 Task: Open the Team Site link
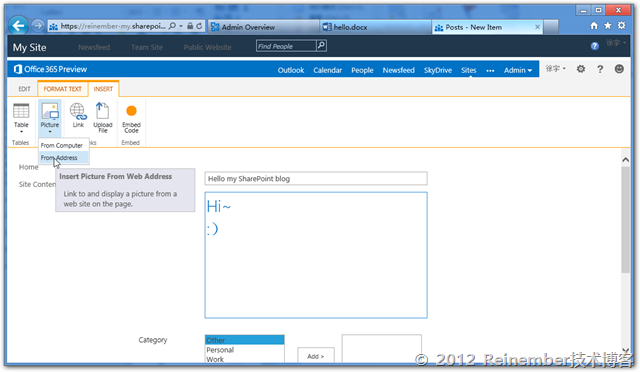click(x=147, y=47)
